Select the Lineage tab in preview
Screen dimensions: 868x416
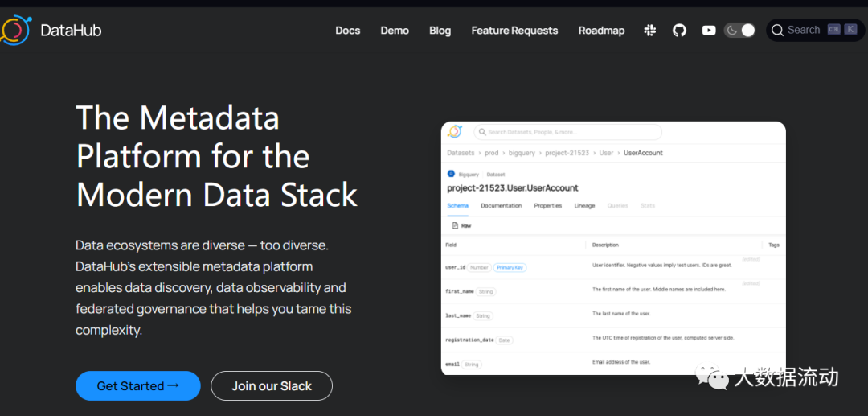point(584,205)
